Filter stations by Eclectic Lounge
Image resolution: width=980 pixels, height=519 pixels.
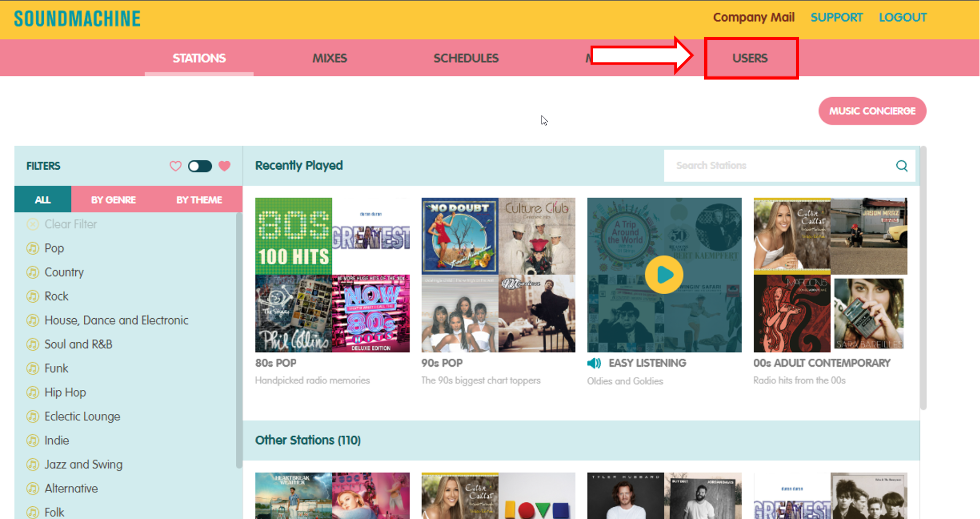[82, 416]
